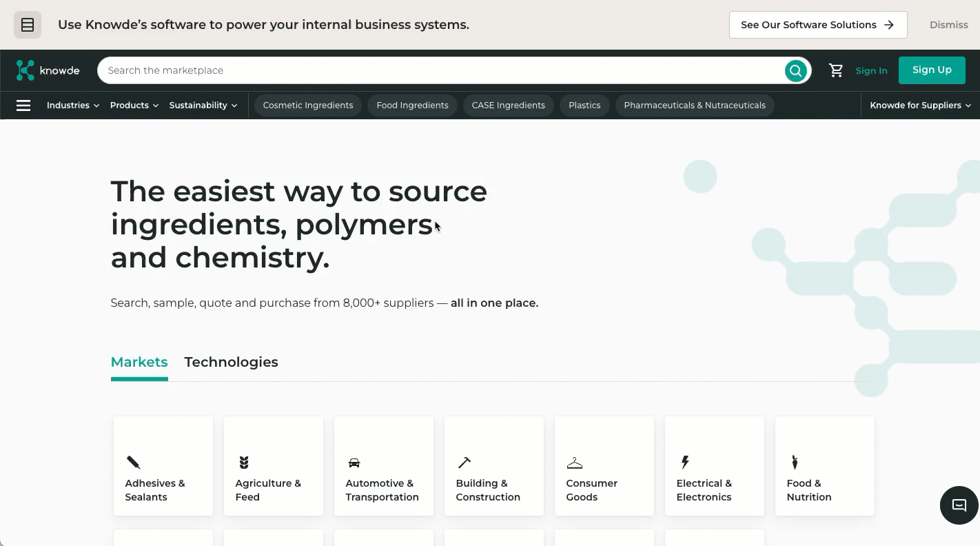Open Building & Construction market label
Viewport: 980px width, 546px height.
click(488, 490)
